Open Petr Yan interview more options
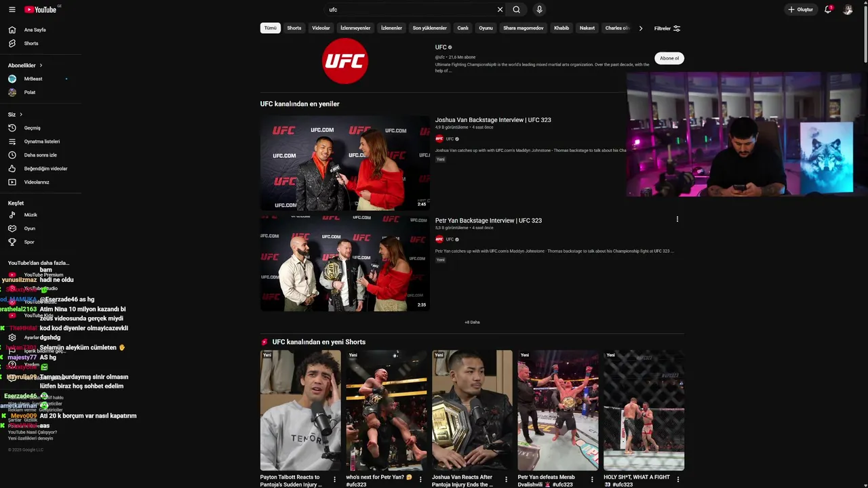868x488 pixels. tap(677, 219)
